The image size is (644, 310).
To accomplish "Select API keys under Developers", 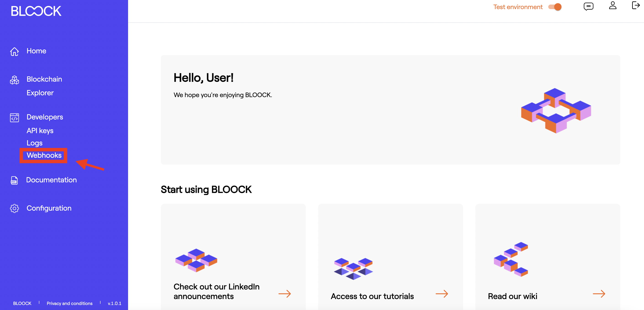I will [x=40, y=131].
